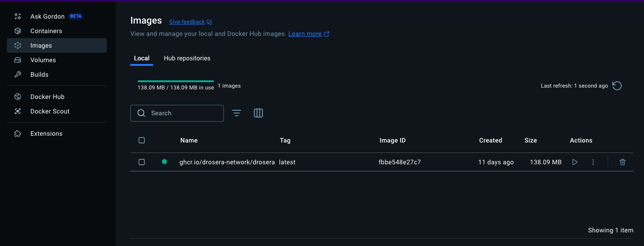Check the drosera image row checkbox
644x246 pixels.
[x=142, y=162]
